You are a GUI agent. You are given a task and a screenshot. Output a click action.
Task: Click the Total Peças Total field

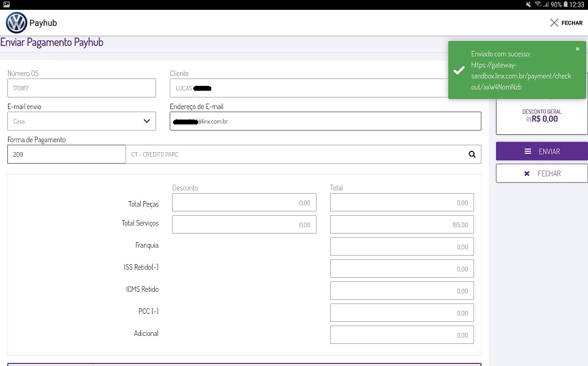402,203
